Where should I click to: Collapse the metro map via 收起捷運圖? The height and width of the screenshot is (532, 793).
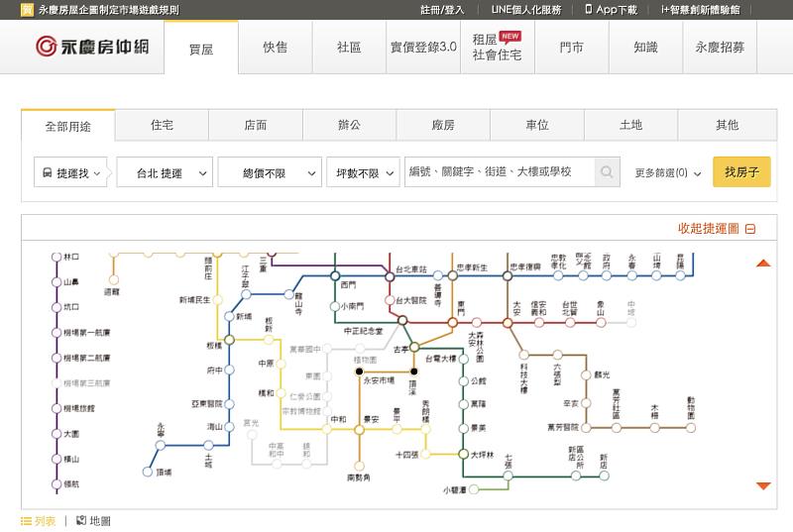717,228
